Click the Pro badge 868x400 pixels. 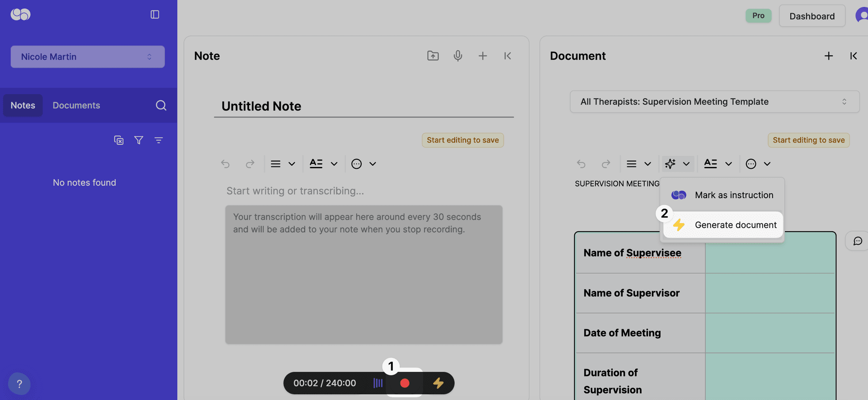click(x=759, y=15)
